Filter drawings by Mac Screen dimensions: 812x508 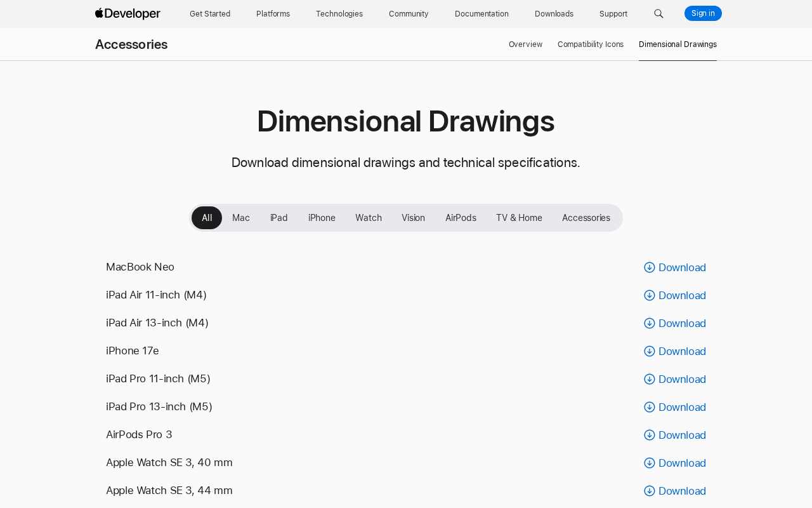tap(241, 218)
